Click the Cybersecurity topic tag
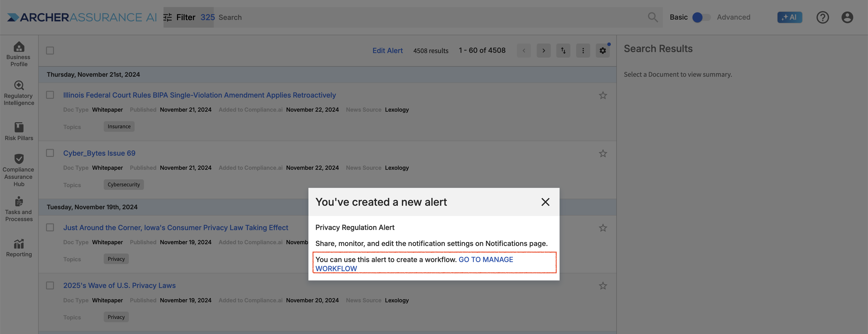Image resolution: width=868 pixels, height=334 pixels. tap(124, 185)
